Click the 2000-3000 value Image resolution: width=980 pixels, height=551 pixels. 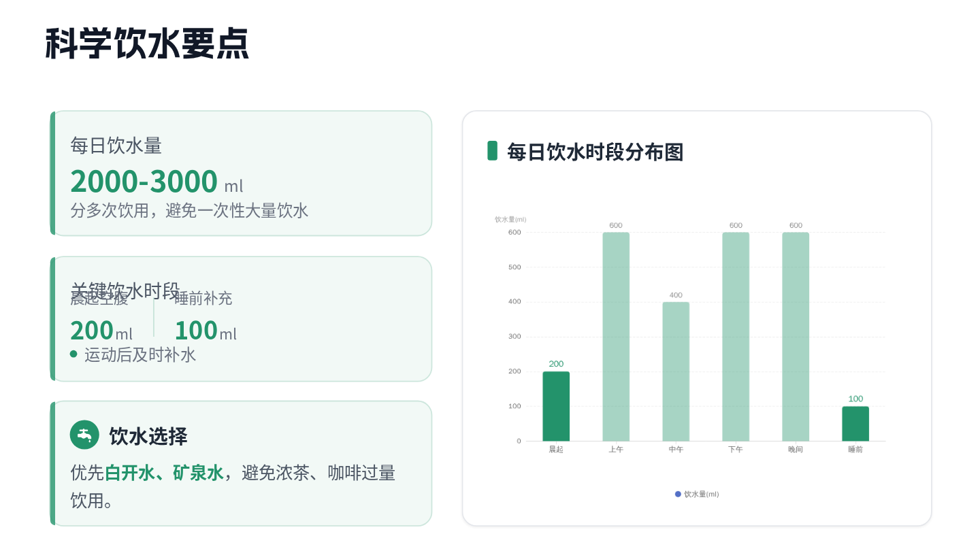point(144,182)
